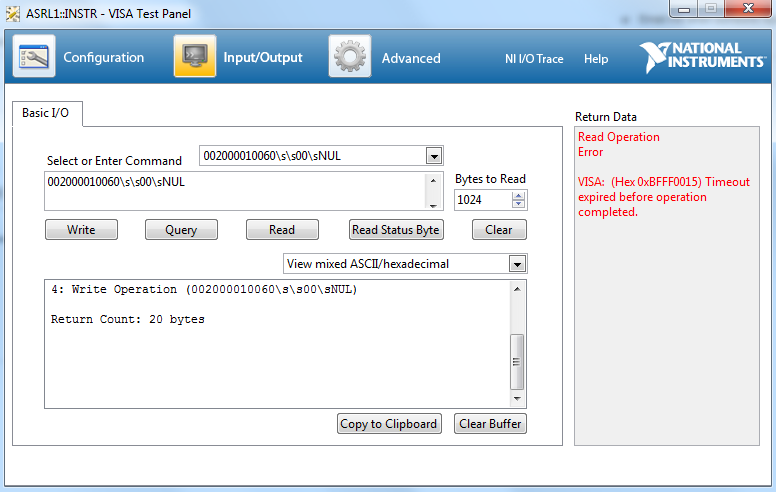
Task: Open the Help menu
Action: 596,59
